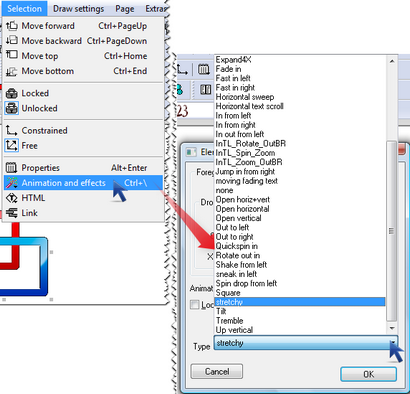Choose Tremble from the animation list
The image size is (410, 394).
click(229, 320)
